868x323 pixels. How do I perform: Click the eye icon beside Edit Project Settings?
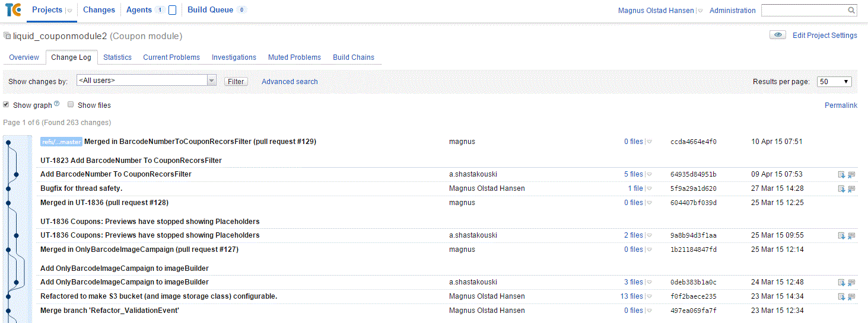(778, 35)
